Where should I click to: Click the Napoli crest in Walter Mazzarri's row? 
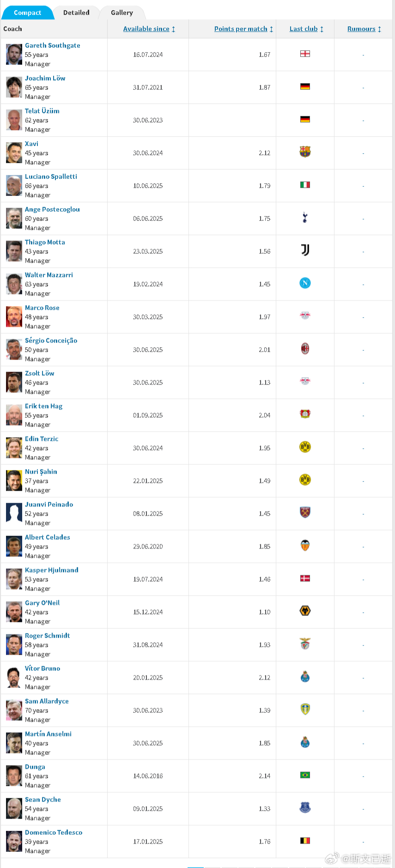305,283
